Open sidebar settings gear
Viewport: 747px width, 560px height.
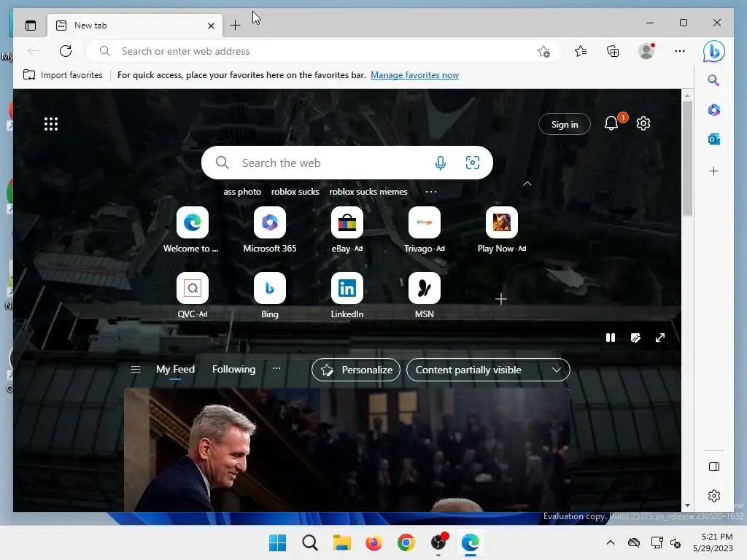(714, 496)
